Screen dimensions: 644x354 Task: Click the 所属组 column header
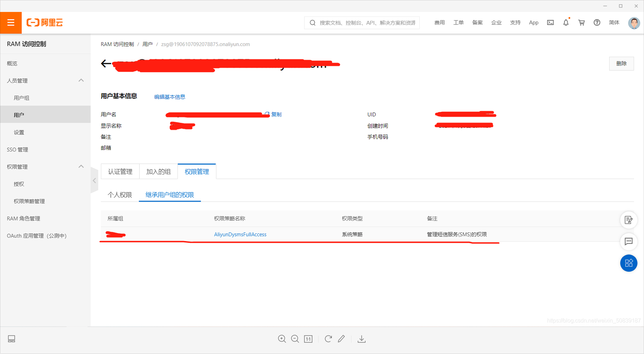click(115, 219)
